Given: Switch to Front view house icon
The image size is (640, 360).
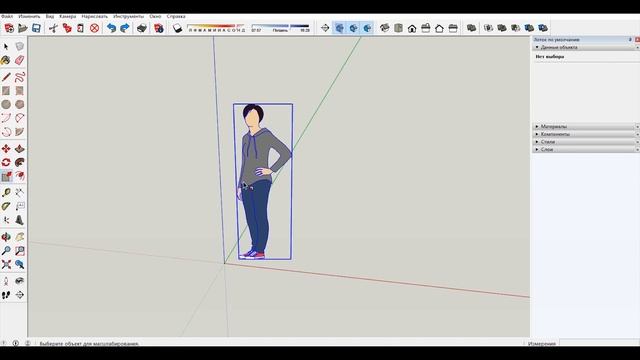Looking at the screenshot, I should click(x=412, y=28).
